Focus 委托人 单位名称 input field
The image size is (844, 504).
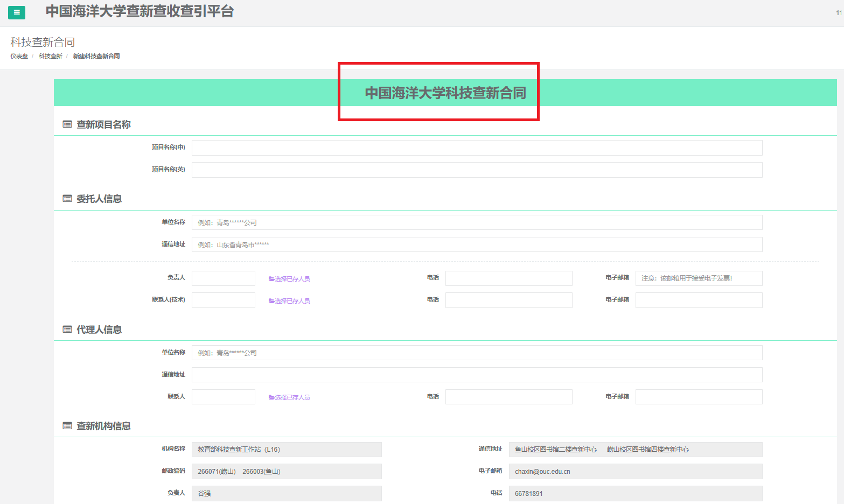click(477, 222)
